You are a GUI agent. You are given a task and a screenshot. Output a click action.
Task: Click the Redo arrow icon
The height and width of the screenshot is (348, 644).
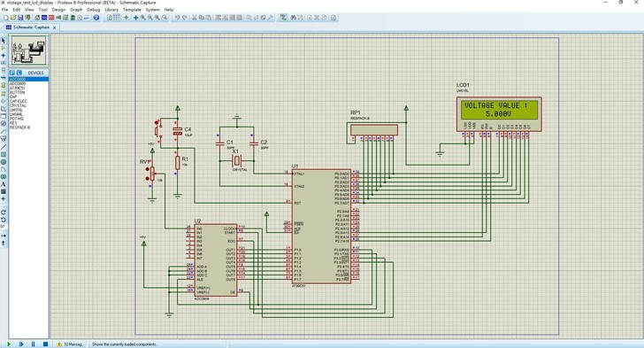(185, 18)
